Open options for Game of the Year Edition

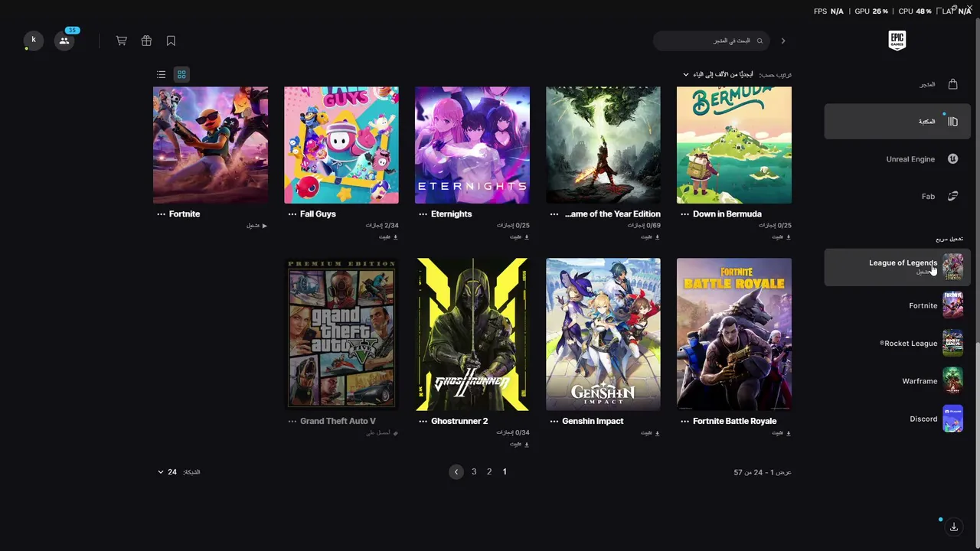pos(554,214)
